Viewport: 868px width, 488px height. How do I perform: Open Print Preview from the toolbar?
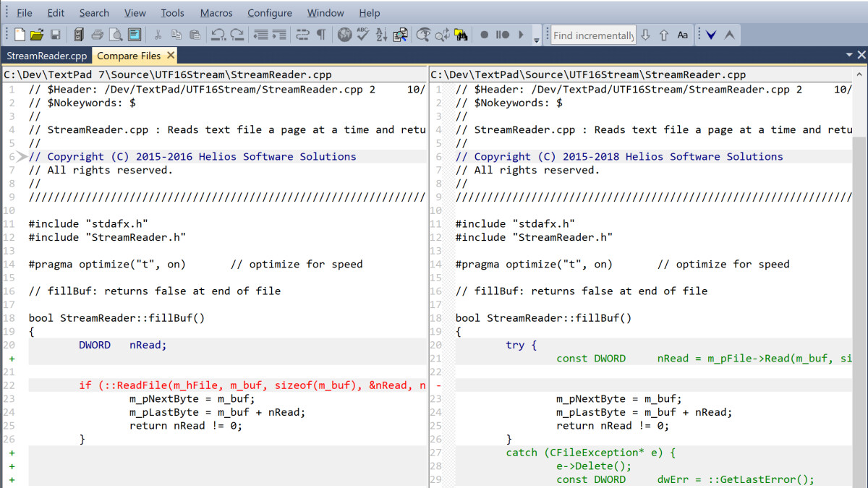pyautogui.click(x=116, y=35)
